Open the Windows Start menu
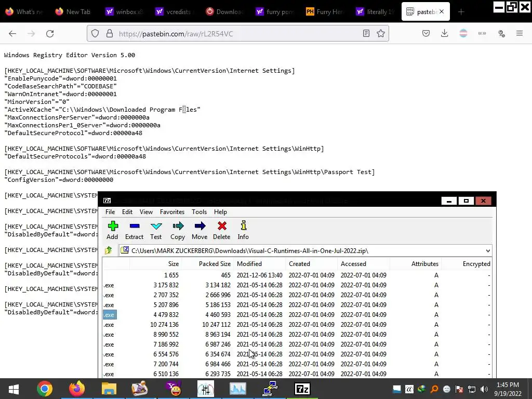Image resolution: width=532 pixels, height=399 pixels. 14,389
